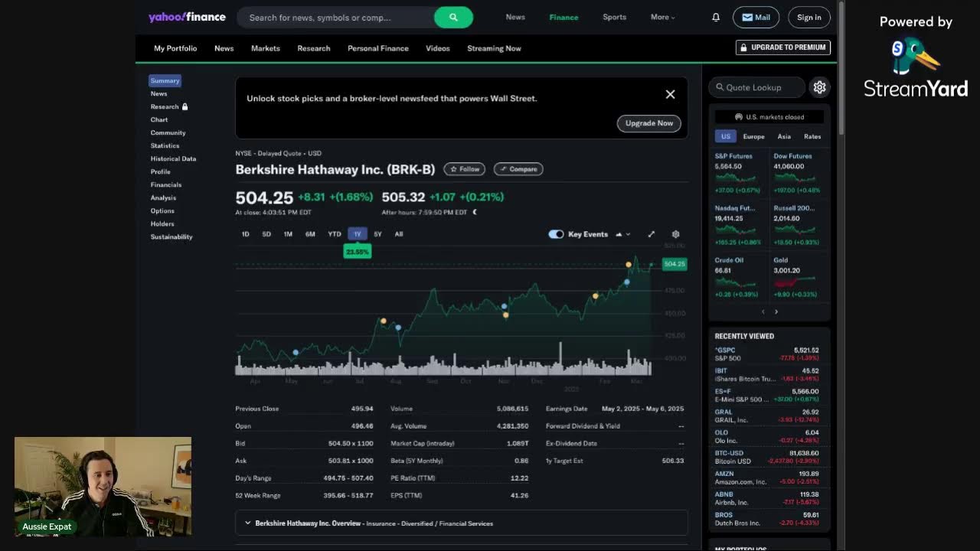This screenshot has height=551, width=980.
Task: Select the 1D chart range
Action: pyautogui.click(x=246, y=234)
